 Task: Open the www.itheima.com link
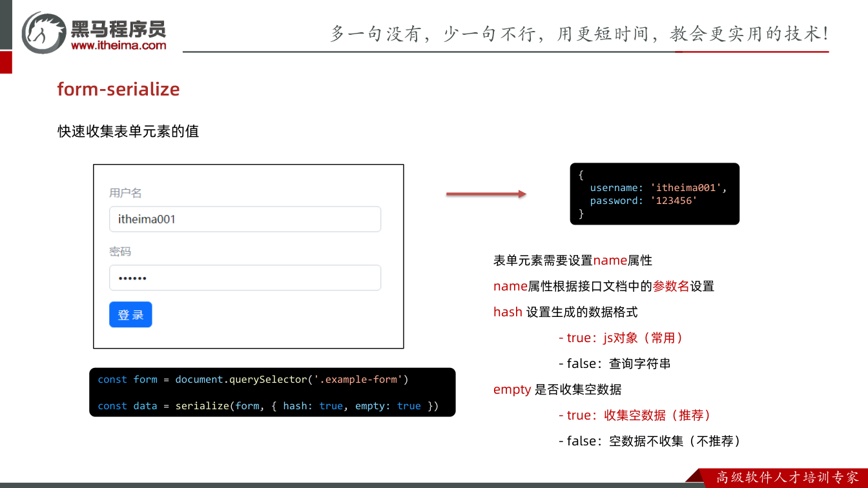click(118, 45)
